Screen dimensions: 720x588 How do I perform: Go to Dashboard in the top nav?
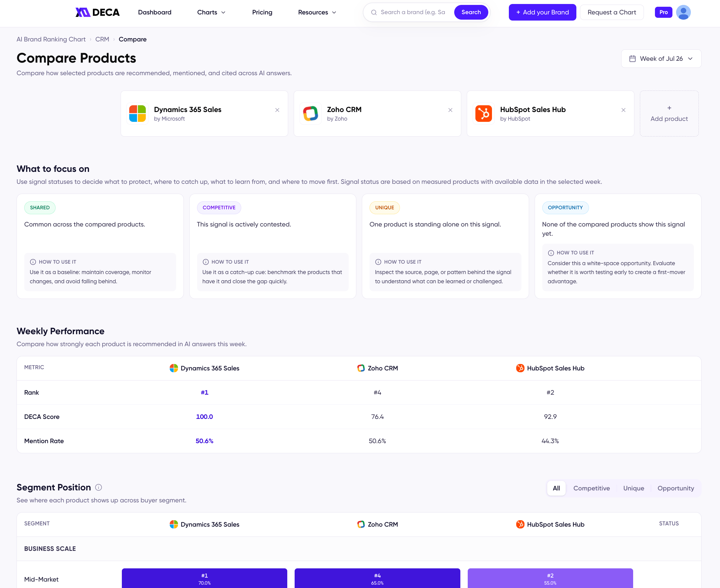(155, 13)
